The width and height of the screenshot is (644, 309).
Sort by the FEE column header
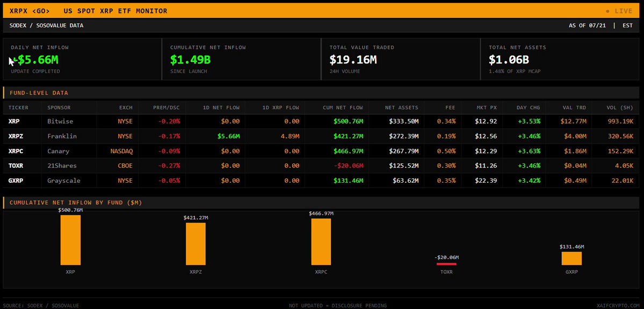451,107
